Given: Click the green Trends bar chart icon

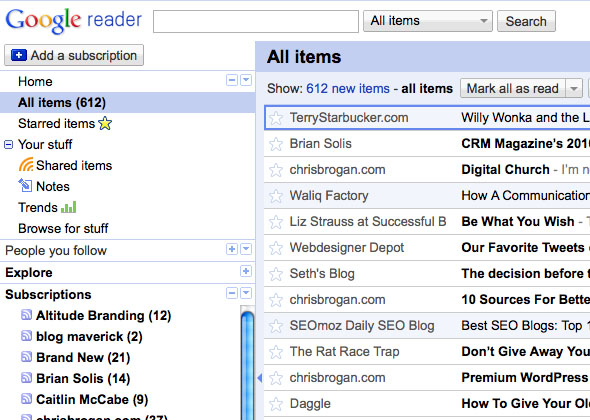Looking at the screenshot, I should click(68, 207).
